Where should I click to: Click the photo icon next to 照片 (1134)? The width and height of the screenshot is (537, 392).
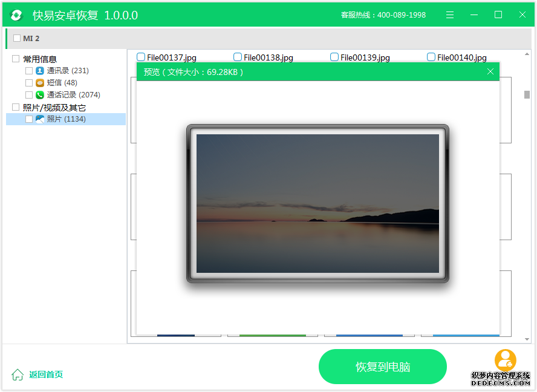coord(40,119)
